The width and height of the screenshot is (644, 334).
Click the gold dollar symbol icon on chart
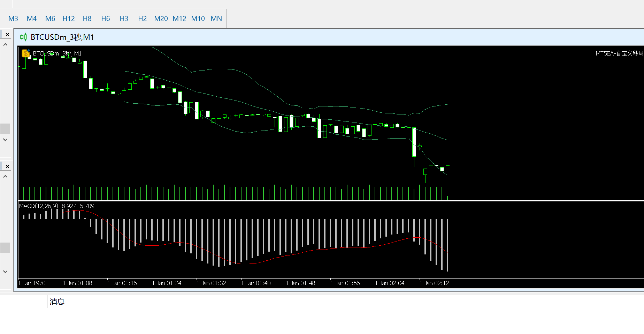(x=25, y=53)
